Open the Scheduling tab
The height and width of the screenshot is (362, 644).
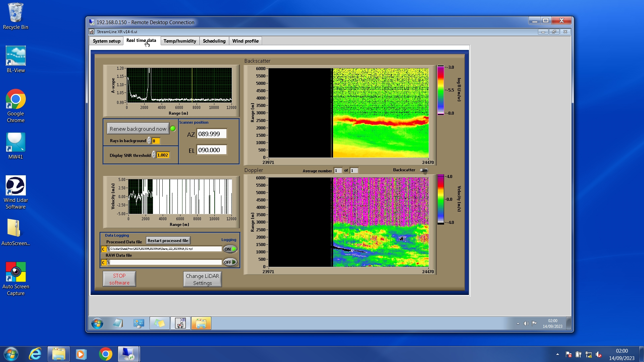[214, 41]
